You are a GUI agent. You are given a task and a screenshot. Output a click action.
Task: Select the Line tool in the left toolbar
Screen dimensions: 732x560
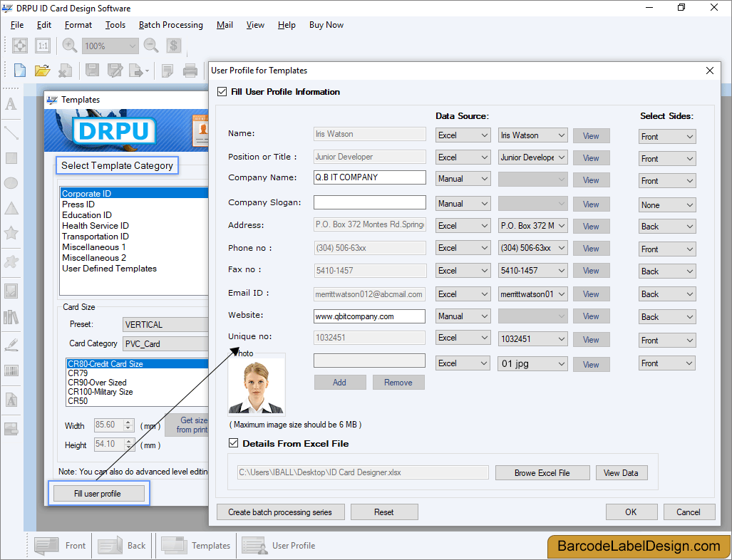[x=11, y=133]
